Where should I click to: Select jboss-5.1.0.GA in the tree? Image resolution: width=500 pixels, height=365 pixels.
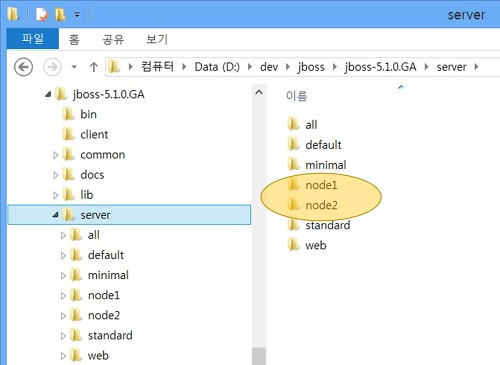pyautogui.click(x=109, y=94)
